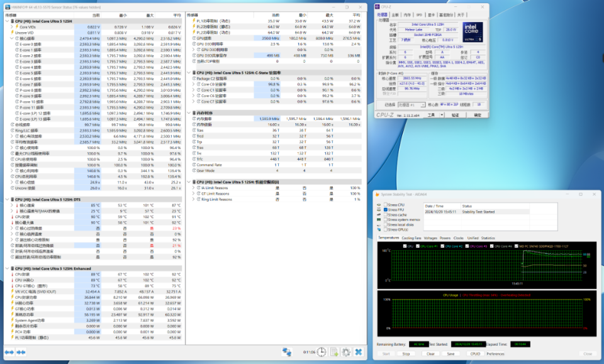Click the 验证 button in CPU-Z

click(x=456, y=115)
